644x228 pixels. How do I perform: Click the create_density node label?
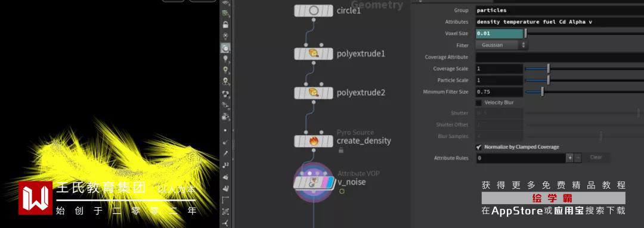[x=364, y=141]
